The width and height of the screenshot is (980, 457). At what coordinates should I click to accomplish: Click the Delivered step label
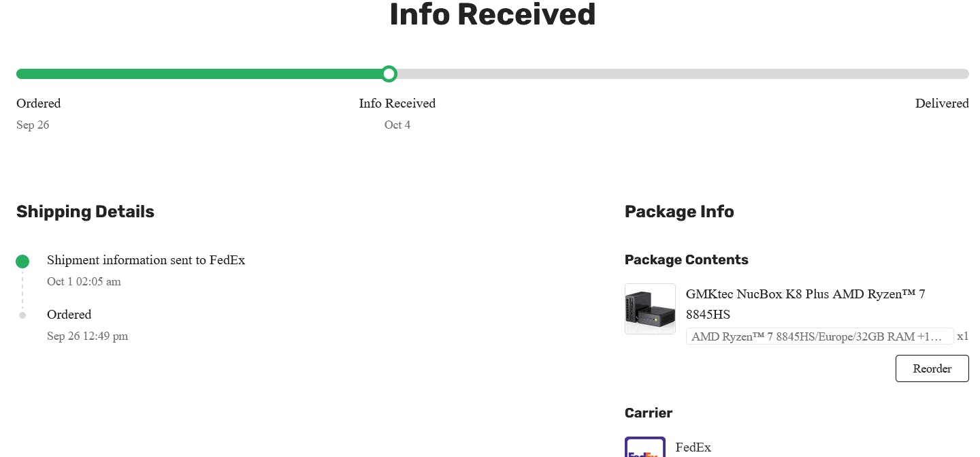(941, 104)
